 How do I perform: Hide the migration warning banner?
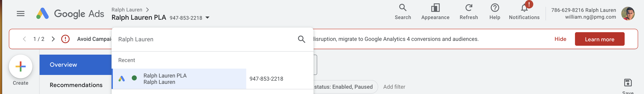pyautogui.click(x=560, y=39)
